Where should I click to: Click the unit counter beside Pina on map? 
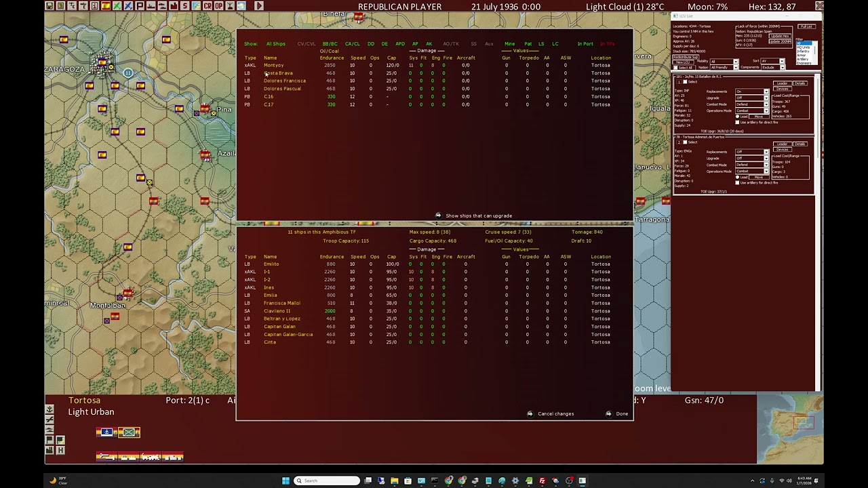point(205,108)
